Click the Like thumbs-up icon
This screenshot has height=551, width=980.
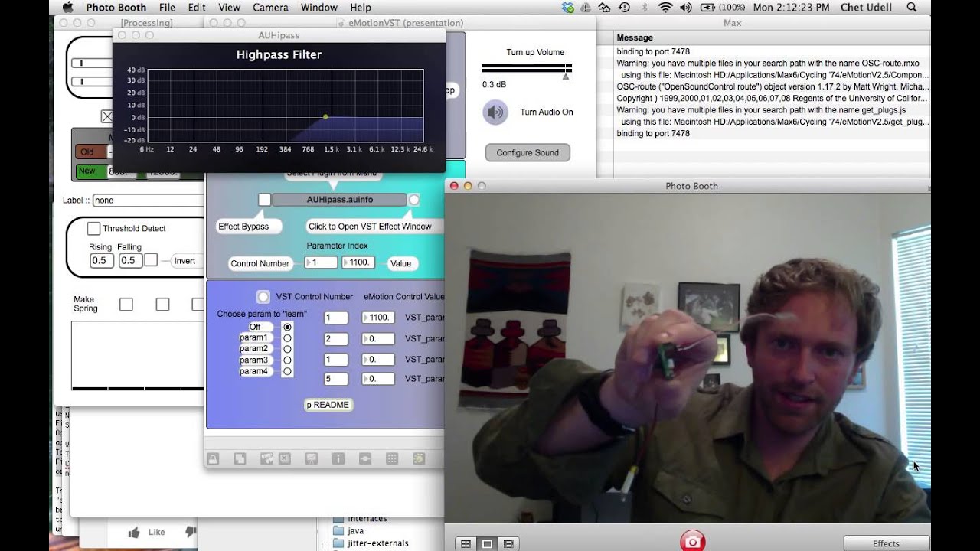coord(135,532)
